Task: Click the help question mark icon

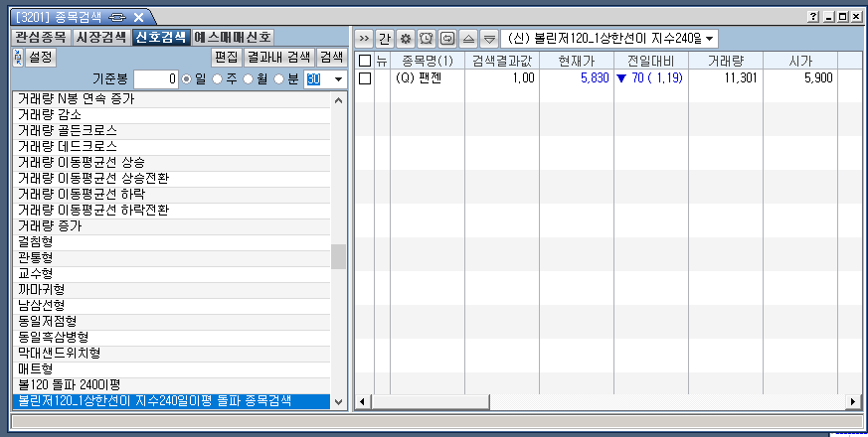Action: click(814, 17)
